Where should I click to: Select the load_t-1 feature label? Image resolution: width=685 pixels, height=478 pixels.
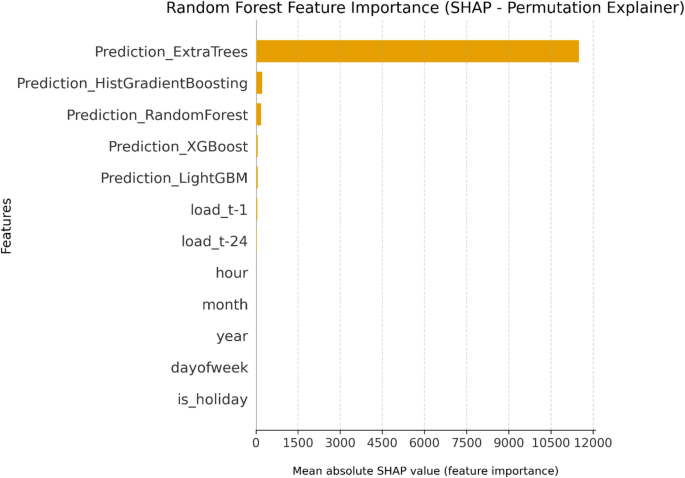pyautogui.click(x=218, y=210)
